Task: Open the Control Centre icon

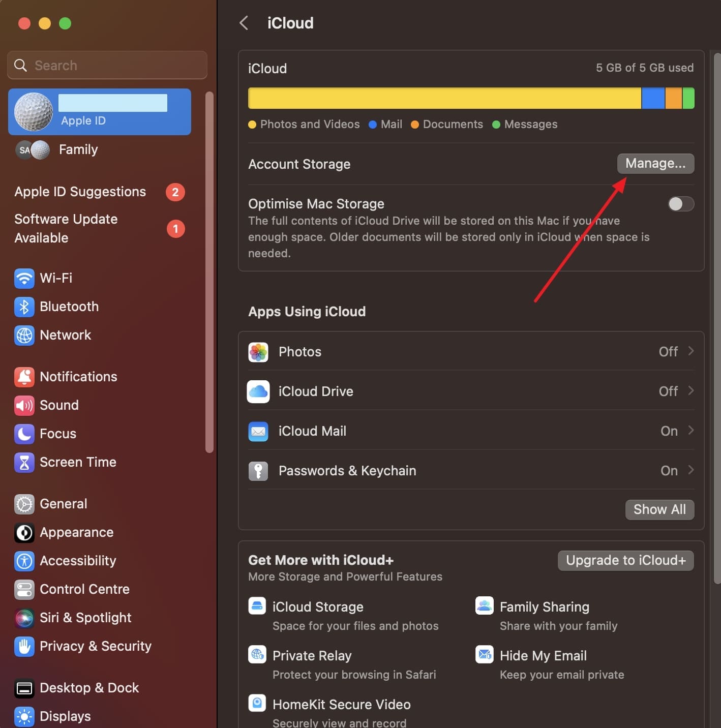Action: [24, 589]
